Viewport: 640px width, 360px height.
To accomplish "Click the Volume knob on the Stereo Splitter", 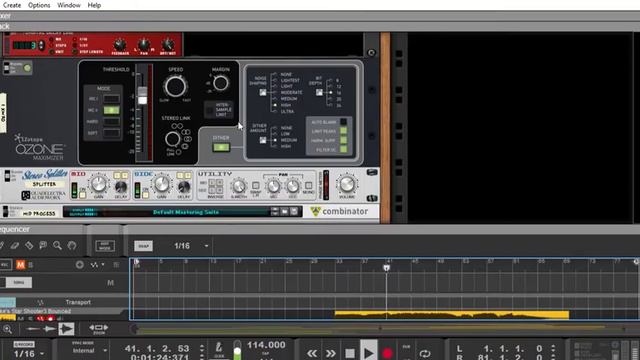I will [x=347, y=184].
